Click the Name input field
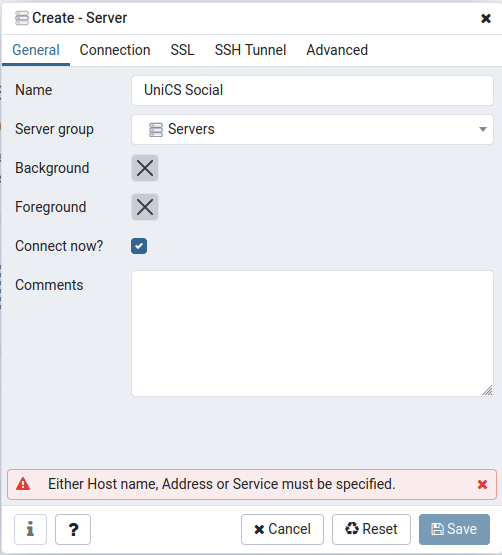The image size is (502, 555). (x=312, y=90)
